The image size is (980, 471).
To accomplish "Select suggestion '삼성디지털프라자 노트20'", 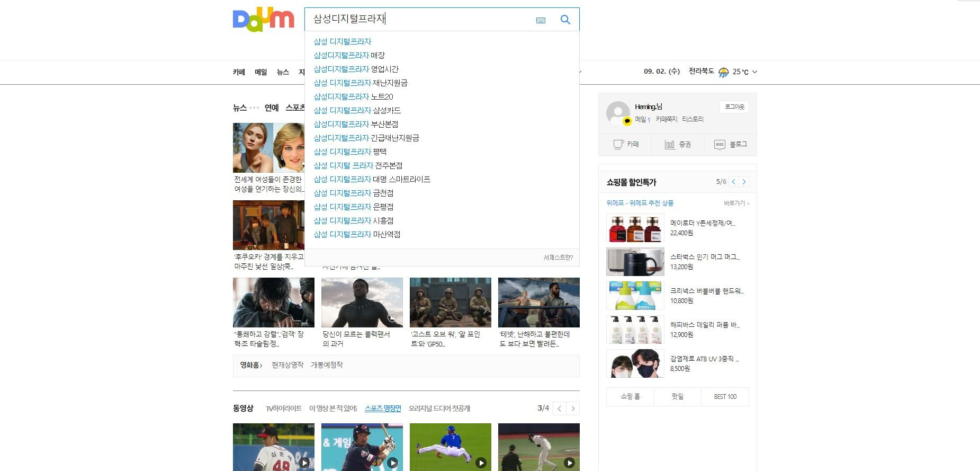I will pyautogui.click(x=353, y=96).
